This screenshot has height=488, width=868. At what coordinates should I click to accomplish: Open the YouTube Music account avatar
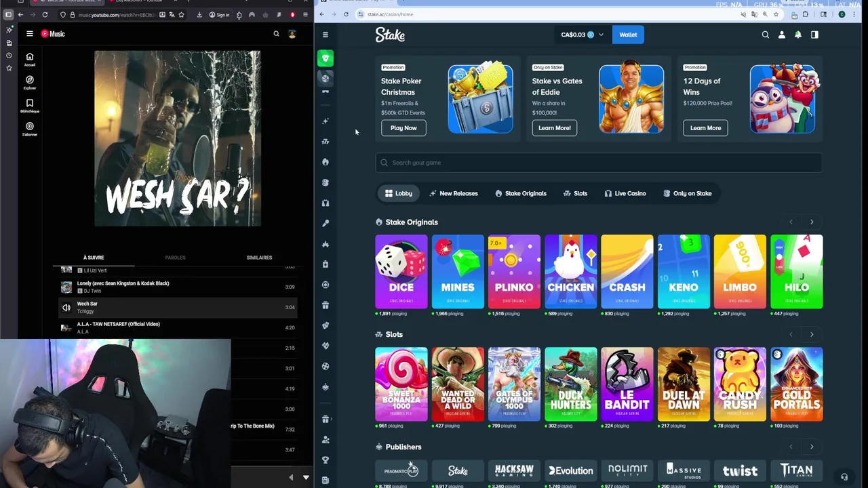292,34
